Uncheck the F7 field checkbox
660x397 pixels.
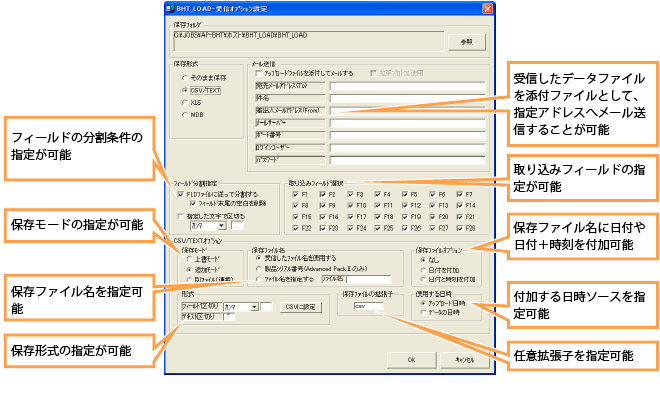(460, 194)
